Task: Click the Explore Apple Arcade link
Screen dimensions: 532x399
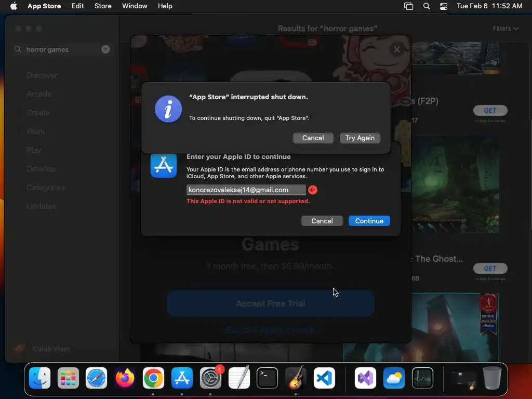Action: coord(270,330)
